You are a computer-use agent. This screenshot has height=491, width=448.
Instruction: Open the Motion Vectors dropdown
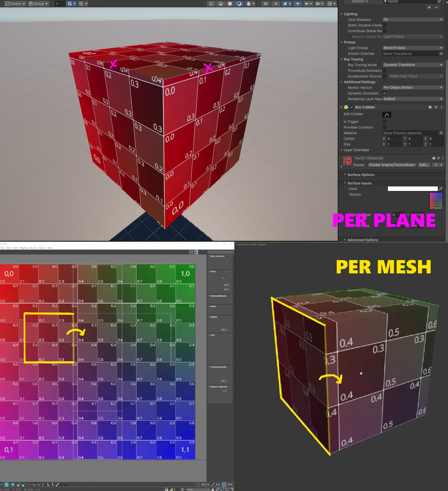[413, 88]
